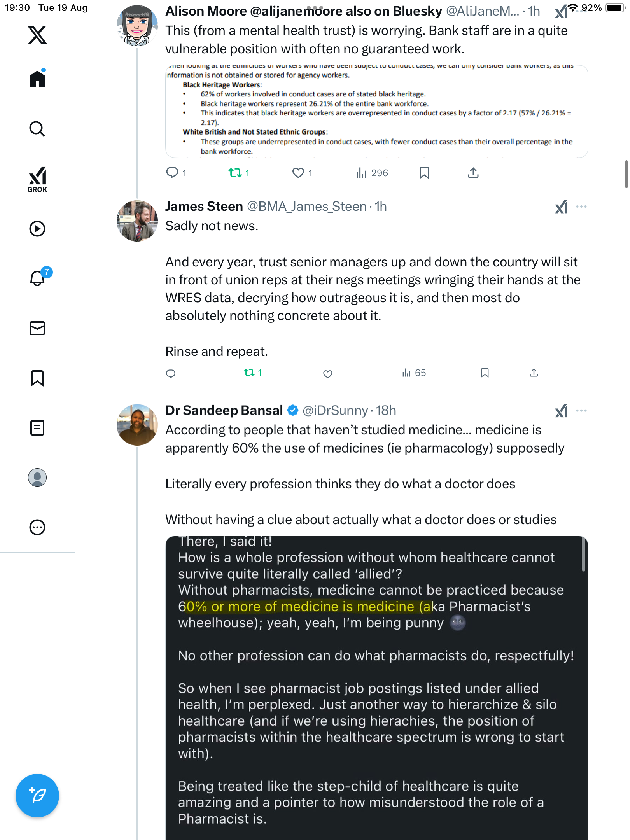Open Messages envelope icon
The height and width of the screenshot is (840, 630).
[x=37, y=328]
